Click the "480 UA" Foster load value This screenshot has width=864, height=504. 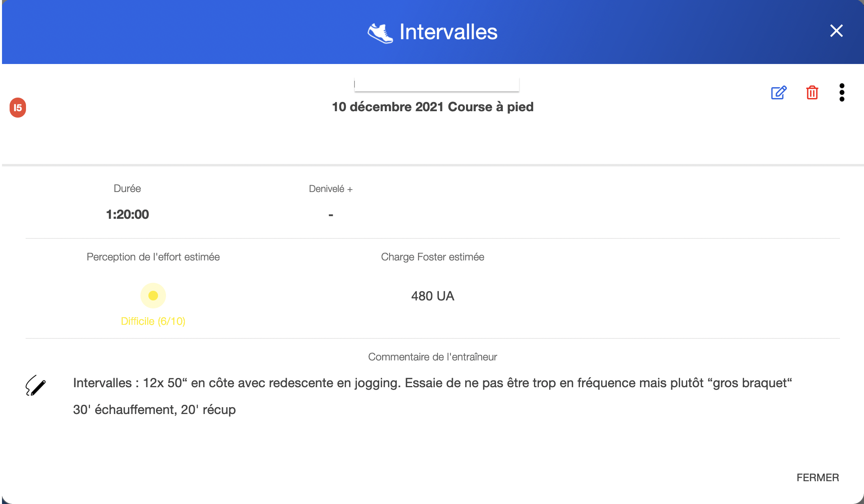(433, 296)
